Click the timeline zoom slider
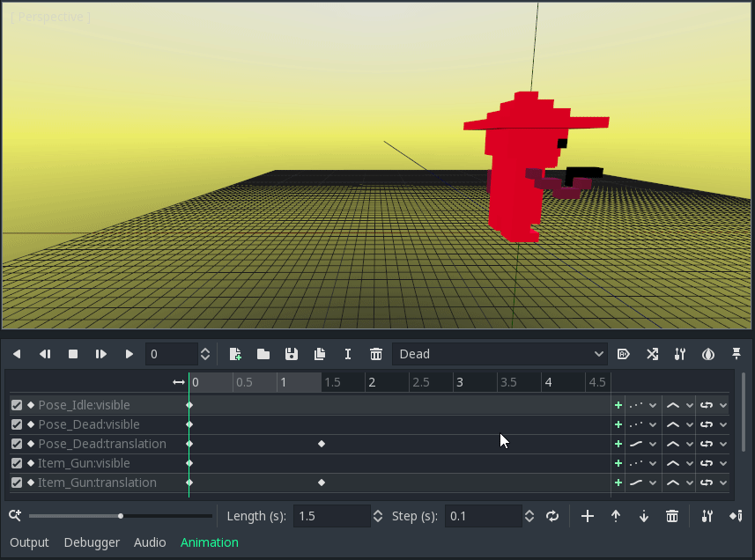Screen dimensions: 755x560 [121, 516]
